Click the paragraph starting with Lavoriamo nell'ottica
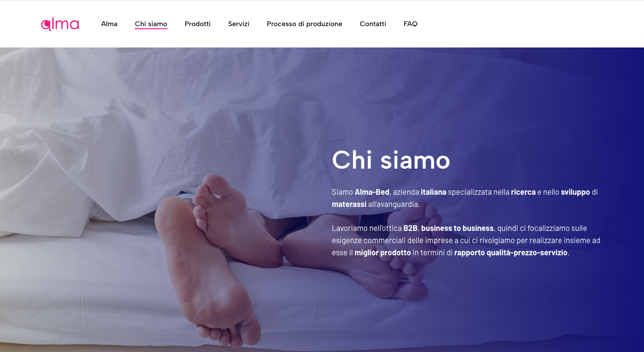Image resolution: width=644 pixels, height=352 pixels. click(x=466, y=240)
